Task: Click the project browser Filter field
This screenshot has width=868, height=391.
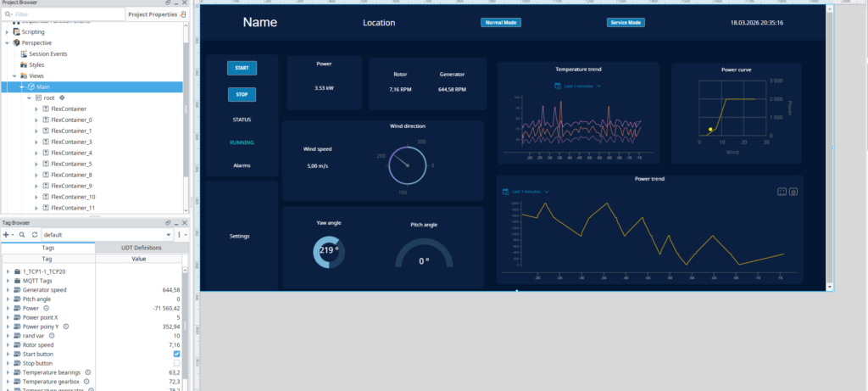Action: [x=68, y=14]
